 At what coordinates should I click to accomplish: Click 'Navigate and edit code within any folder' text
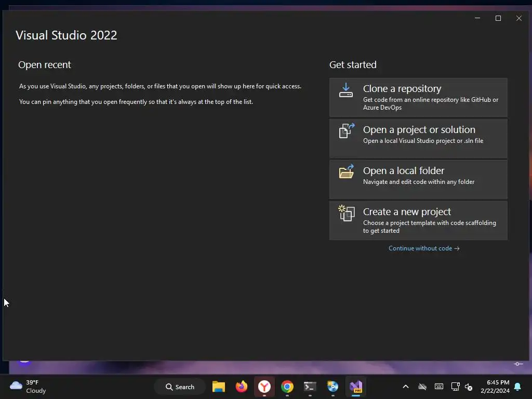tap(419, 182)
